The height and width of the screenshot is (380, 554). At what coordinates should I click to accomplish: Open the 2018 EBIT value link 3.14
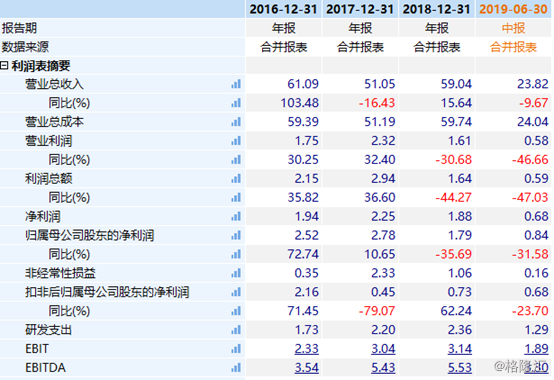tap(460, 349)
